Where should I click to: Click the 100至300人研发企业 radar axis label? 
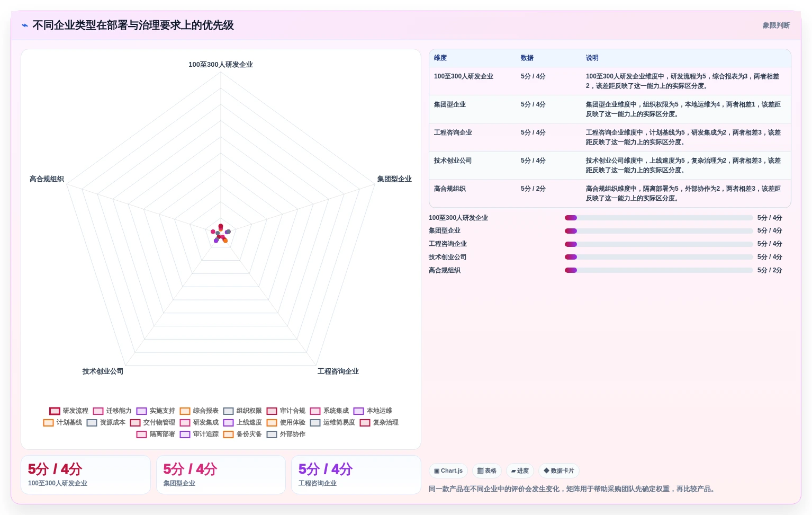coord(221,65)
